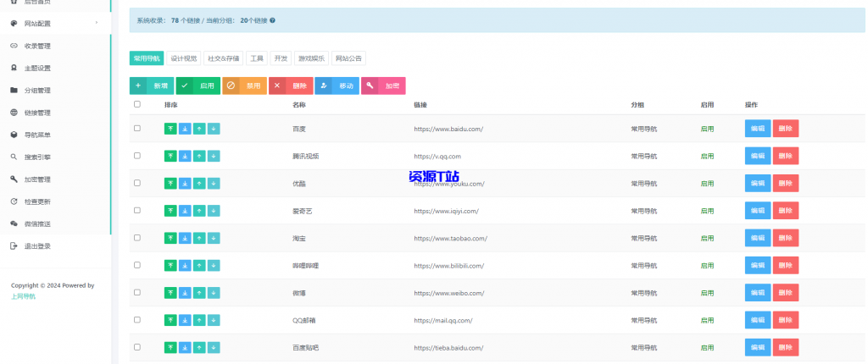Move the 腾讯视频 row to the bottom
This screenshot has width=868, height=364.
pos(185,157)
